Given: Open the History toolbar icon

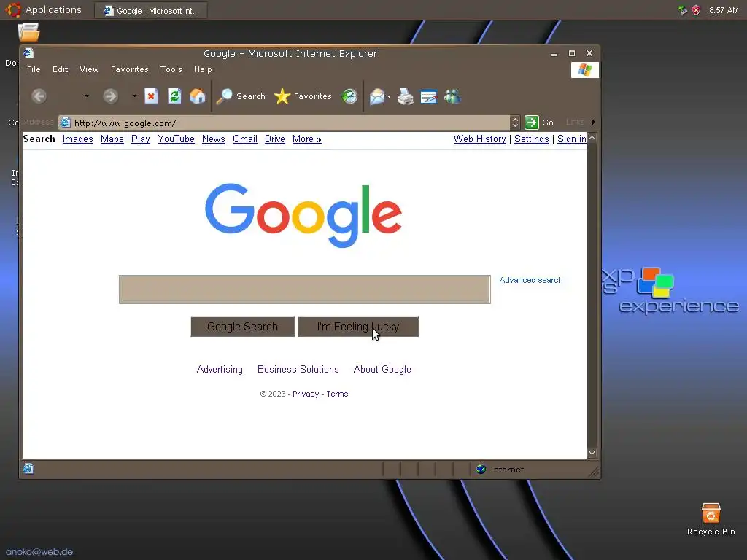Looking at the screenshot, I should 349,96.
